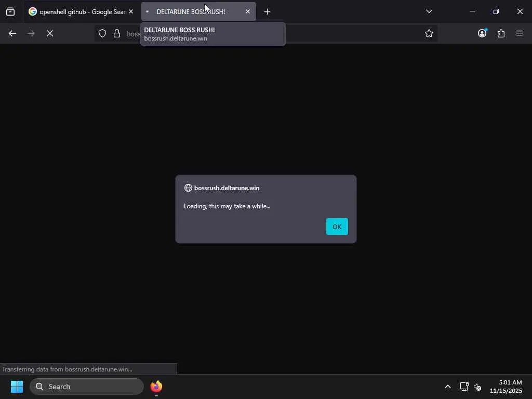Open a new tab with plus button

268,12
